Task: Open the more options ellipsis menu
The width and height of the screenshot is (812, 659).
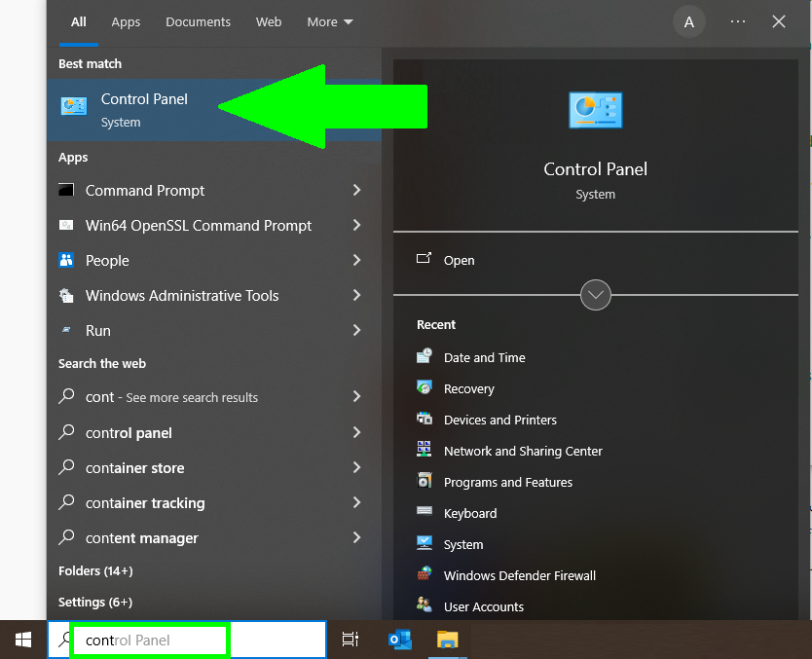Action: pos(738,21)
